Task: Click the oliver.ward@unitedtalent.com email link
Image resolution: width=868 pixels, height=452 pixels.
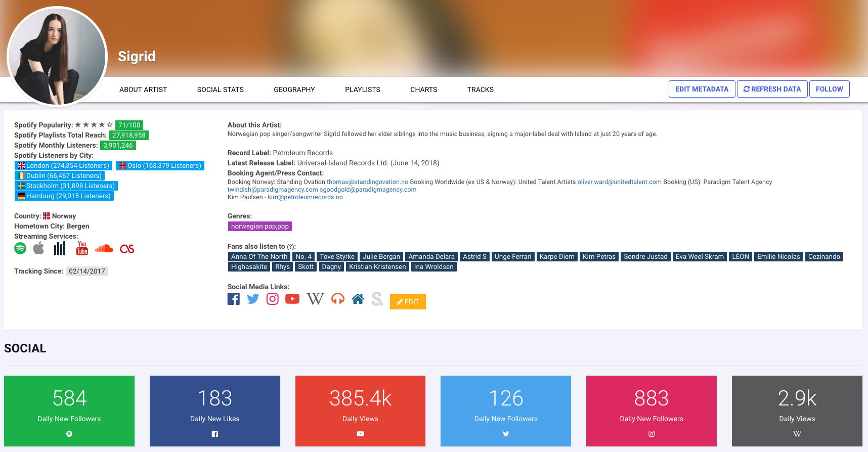Action: [620, 182]
